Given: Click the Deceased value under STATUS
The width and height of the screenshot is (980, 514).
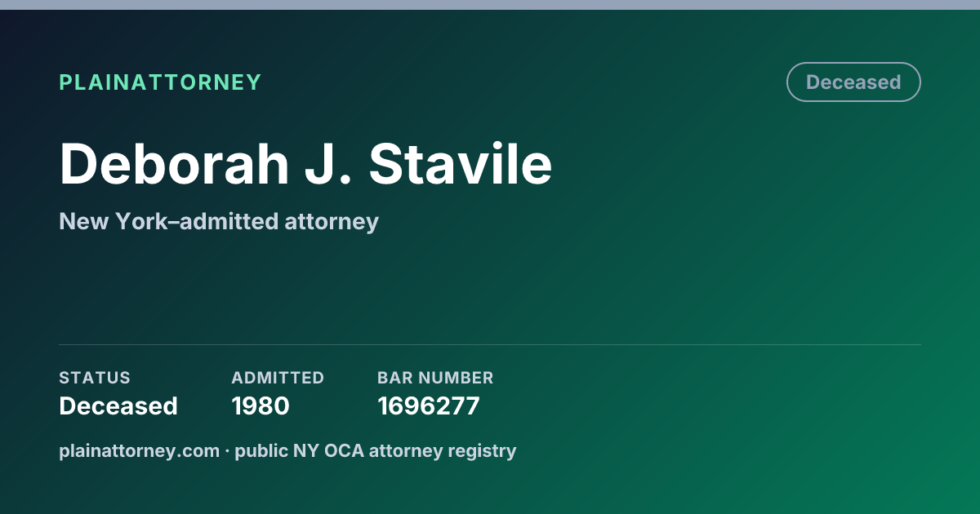Looking at the screenshot, I should pyautogui.click(x=118, y=405).
